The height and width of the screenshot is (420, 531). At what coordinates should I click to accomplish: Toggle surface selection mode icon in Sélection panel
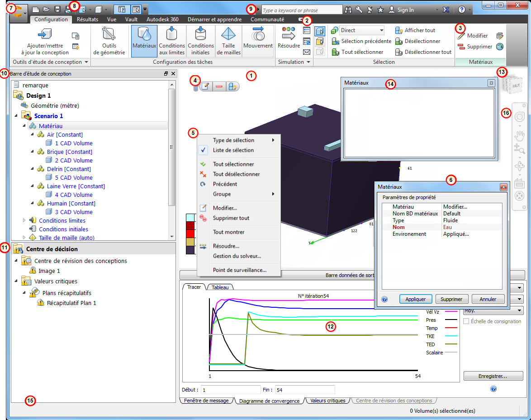[320, 41]
